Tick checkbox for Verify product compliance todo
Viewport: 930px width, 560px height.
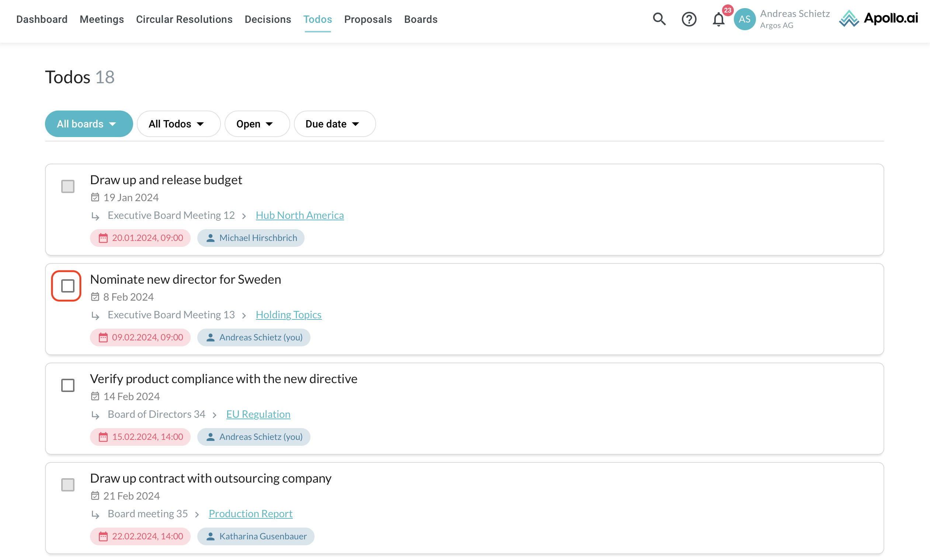[67, 385]
